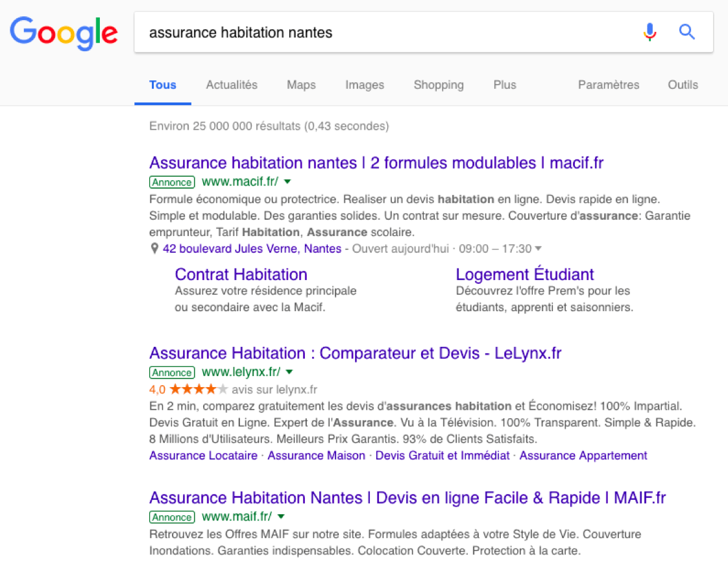Click 'Ouvert aujourd'hui · 09:00 – 17:30' text
728x564 pixels.
pyautogui.click(x=441, y=248)
